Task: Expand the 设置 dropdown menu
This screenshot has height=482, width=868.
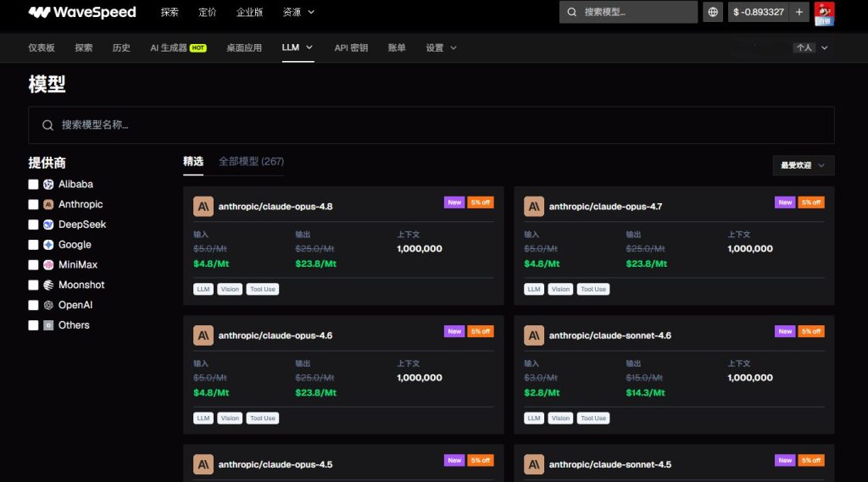Action: click(441, 47)
